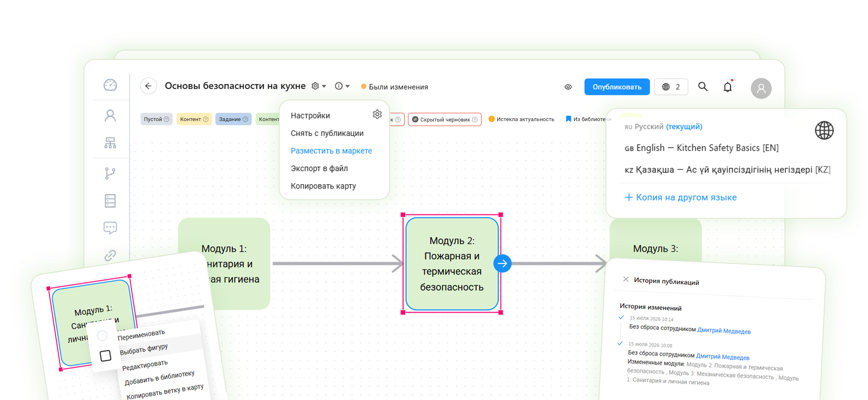The image size is (868, 400).
Task: Choose 'Экспорт в файл' from menu
Action: point(319,168)
